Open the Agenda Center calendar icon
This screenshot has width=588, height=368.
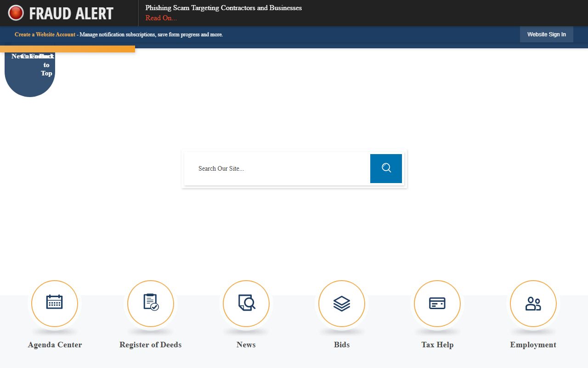click(x=55, y=304)
